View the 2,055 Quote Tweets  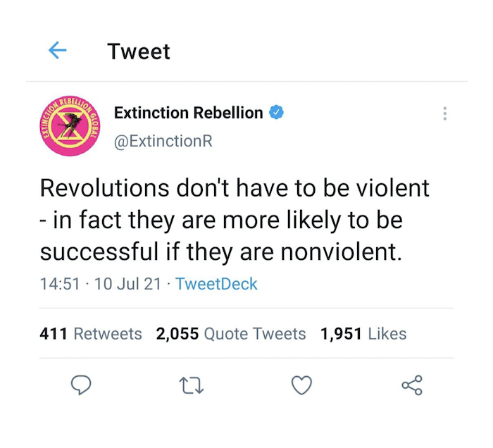[x=231, y=334]
